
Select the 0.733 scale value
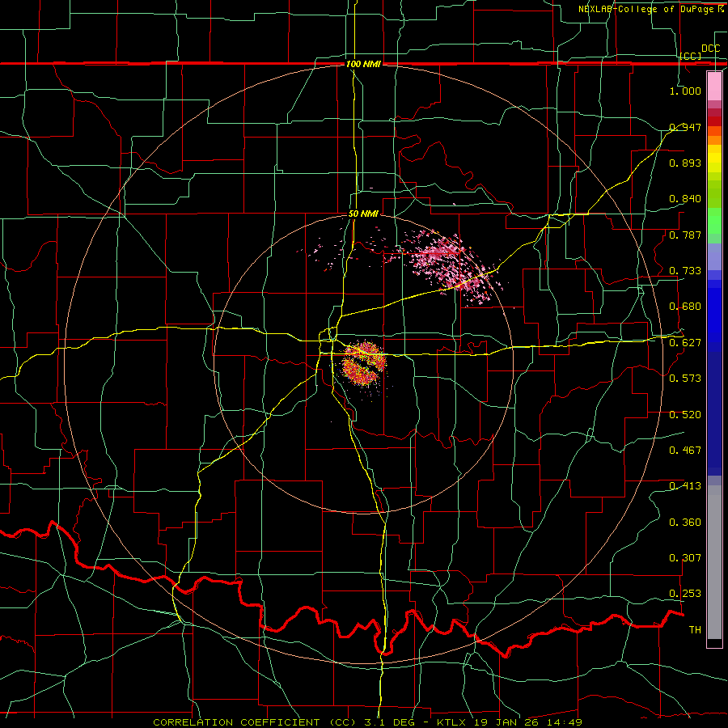click(685, 270)
